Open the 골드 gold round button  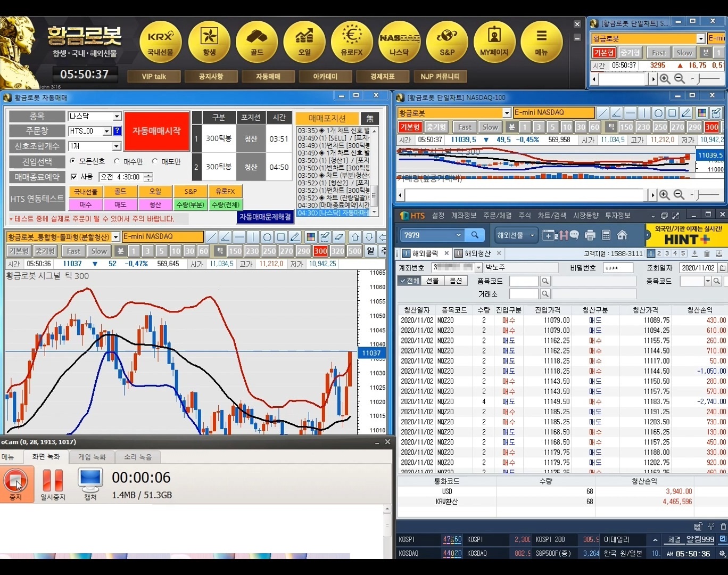coord(257,42)
